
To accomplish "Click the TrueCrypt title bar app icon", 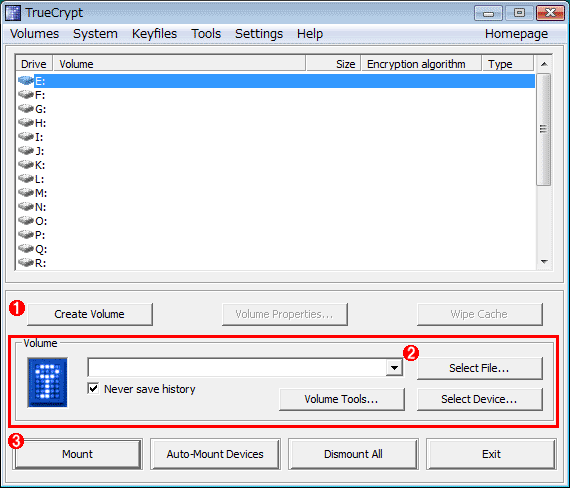I will coord(13,13).
